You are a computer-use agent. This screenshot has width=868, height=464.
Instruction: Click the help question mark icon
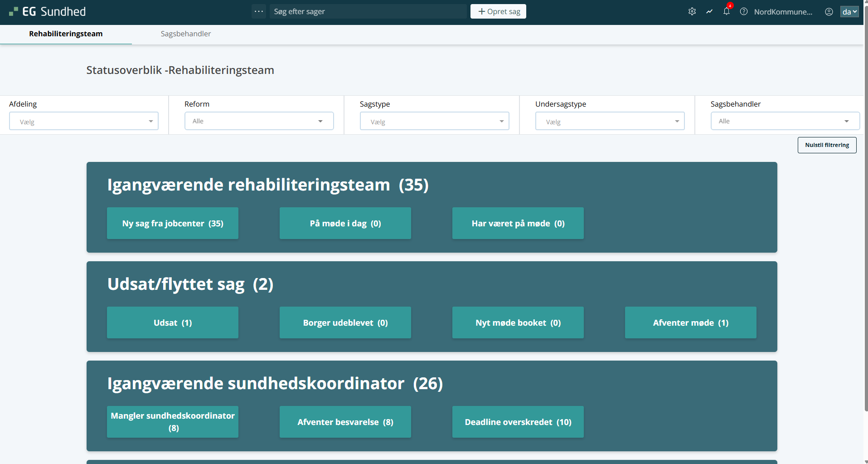click(x=744, y=12)
